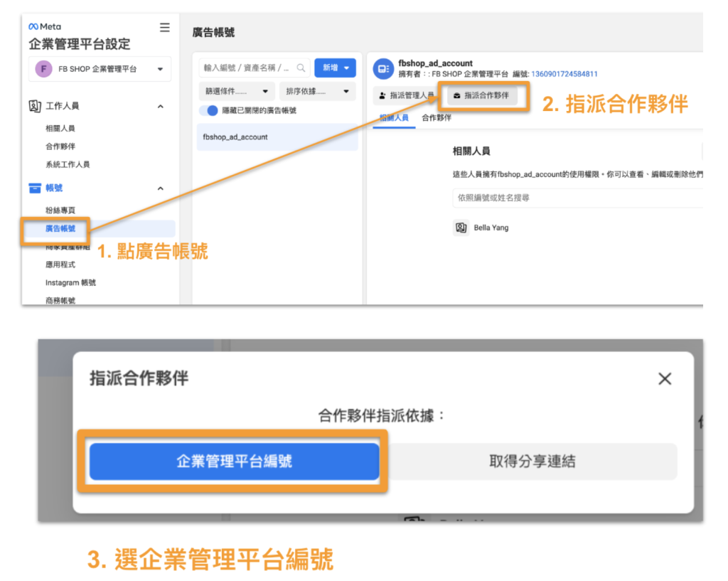Click the FB SHOP 企業管理平台 avatar
The height and width of the screenshot is (581, 728).
tap(43, 68)
